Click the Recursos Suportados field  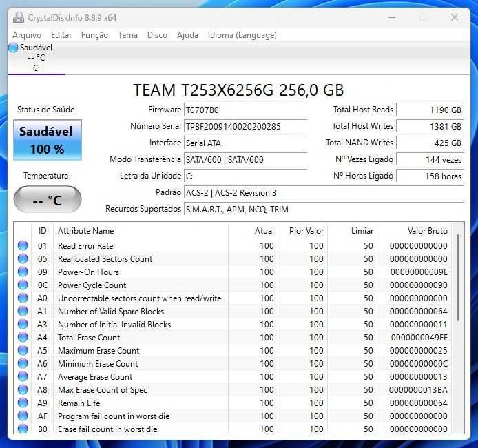(324, 210)
